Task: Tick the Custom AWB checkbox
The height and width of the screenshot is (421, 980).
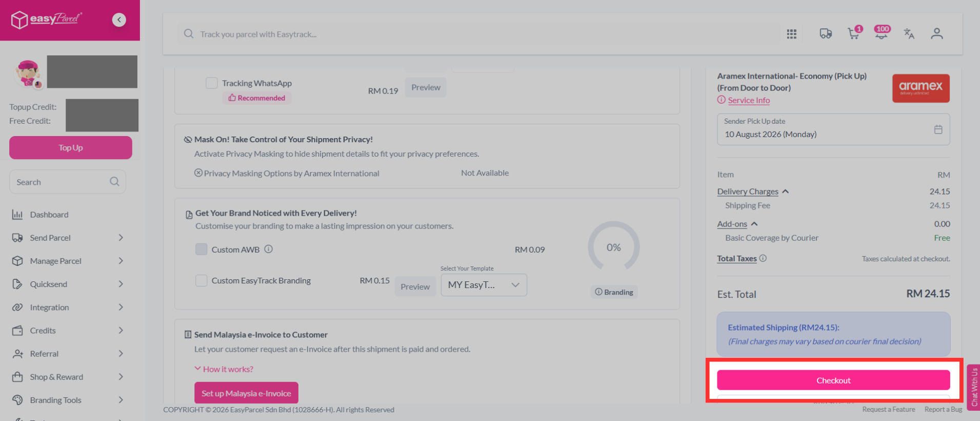Action: [x=201, y=250]
